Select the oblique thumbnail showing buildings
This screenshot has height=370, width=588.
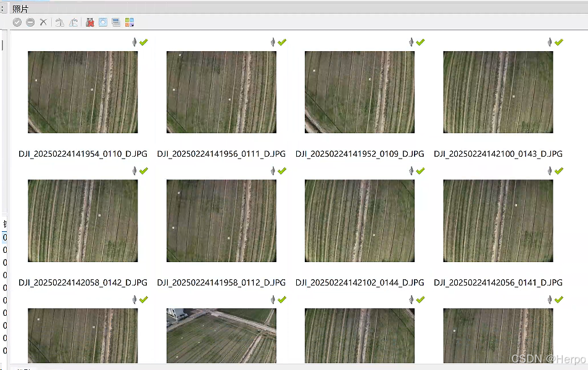pos(222,335)
